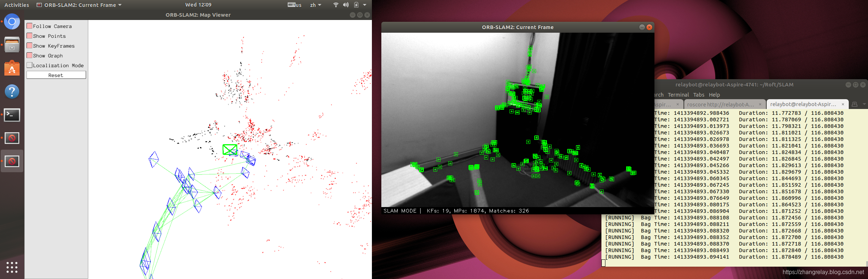Open the volume speaker indicator
Viewport: 868px width, 279px height.
(346, 5)
